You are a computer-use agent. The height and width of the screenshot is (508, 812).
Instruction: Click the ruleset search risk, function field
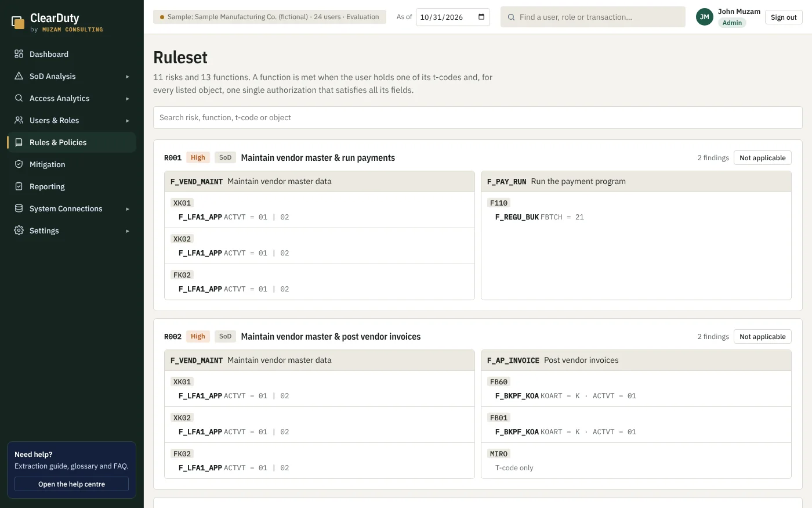click(x=477, y=117)
